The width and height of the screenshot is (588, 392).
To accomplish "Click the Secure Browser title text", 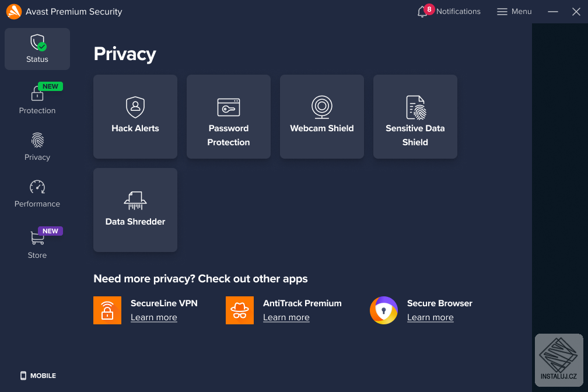I will 439,303.
